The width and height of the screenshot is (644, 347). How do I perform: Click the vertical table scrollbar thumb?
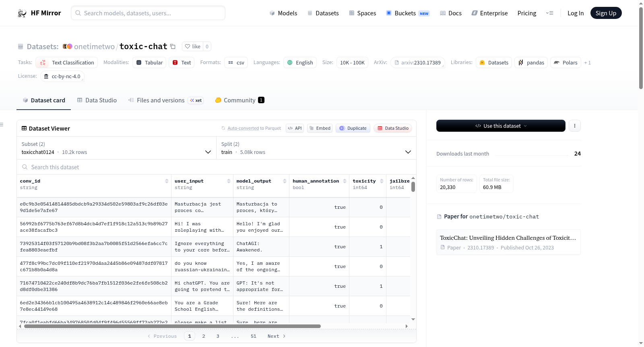tap(413, 187)
